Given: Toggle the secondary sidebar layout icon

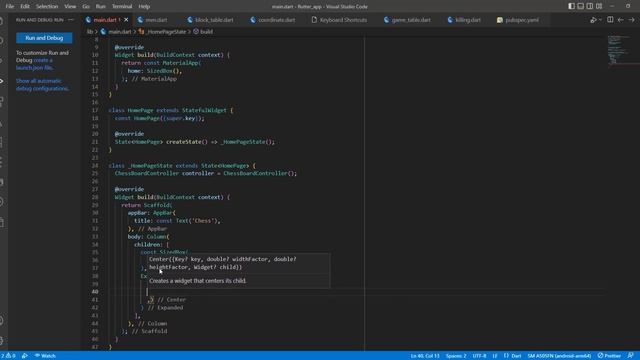Looking at the screenshot, I should (x=590, y=6).
